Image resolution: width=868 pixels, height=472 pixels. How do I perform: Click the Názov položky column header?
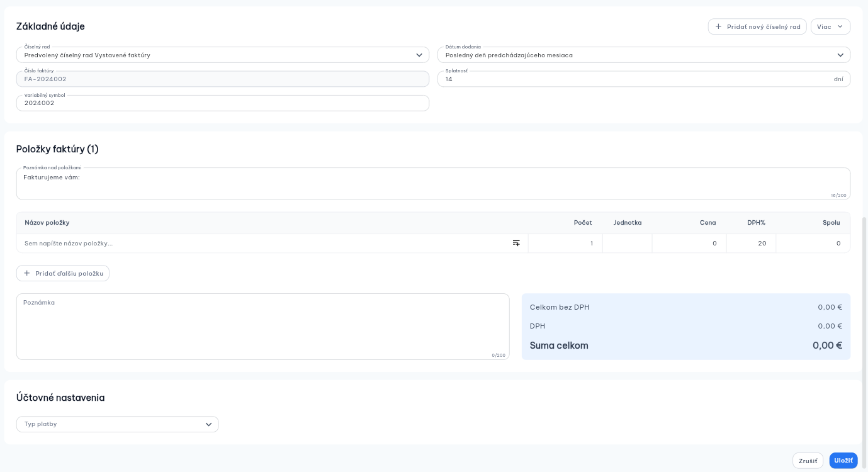pos(47,223)
